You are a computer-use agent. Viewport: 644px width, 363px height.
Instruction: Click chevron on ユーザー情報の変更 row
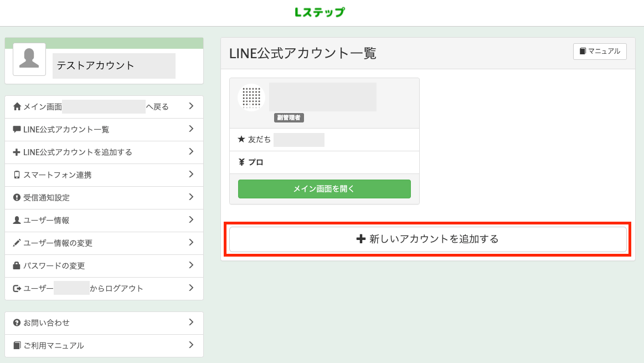pyautogui.click(x=191, y=242)
